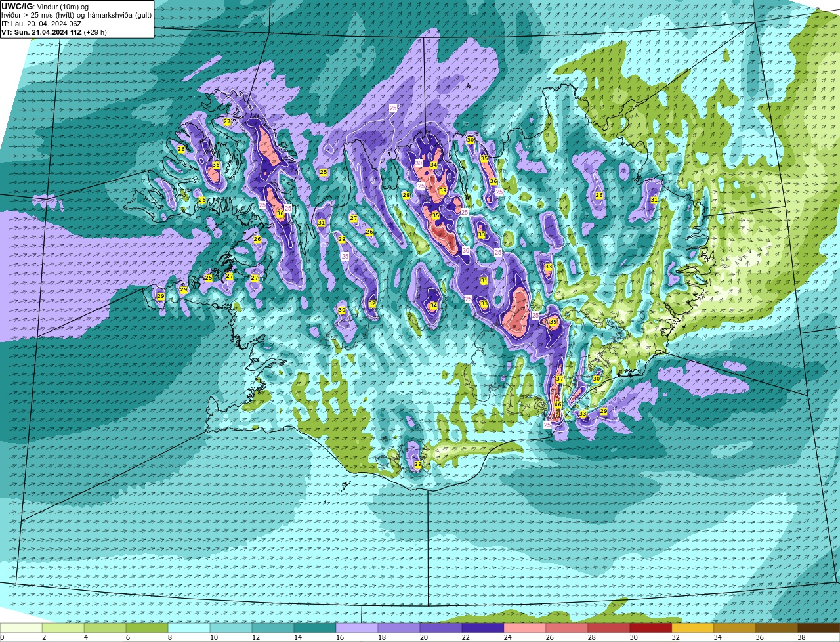Screen dimensions: 840x642
Task: Click the 0–2 m/s palest yellow legend swatch
Action: (x=21, y=628)
